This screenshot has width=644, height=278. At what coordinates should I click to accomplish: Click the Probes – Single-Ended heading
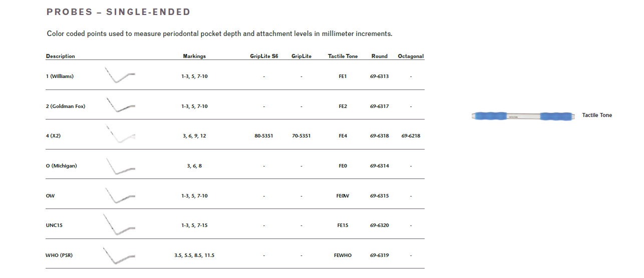[x=118, y=12]
